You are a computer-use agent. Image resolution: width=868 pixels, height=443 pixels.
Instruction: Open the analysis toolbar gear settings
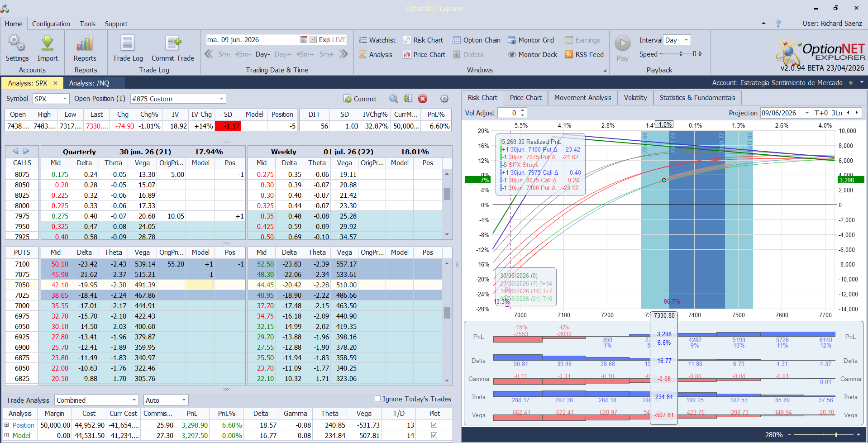point(444,99)
